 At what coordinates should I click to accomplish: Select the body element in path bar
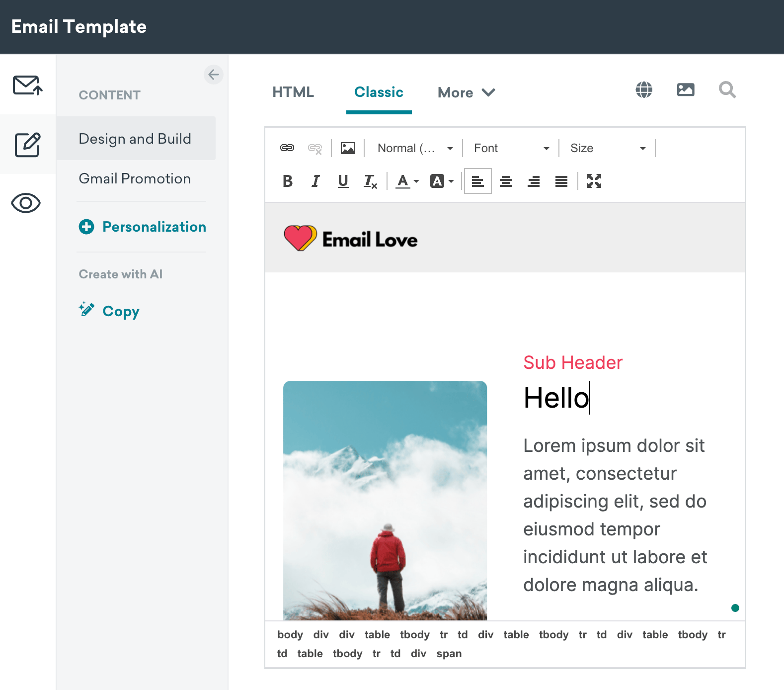pyautogui.click(x=290, y=635)
